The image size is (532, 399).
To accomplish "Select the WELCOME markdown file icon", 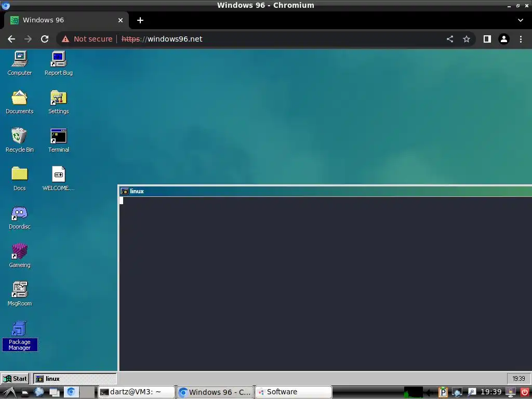I will (x=58, y=179).
